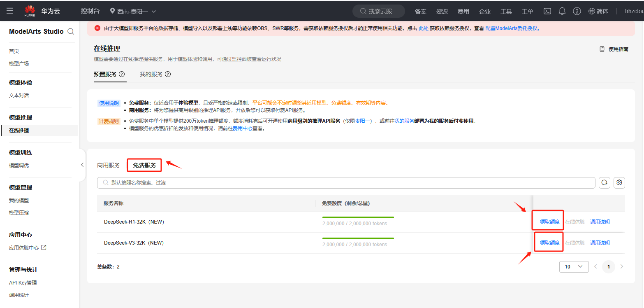Screen dimensions: 644x308
Task: Open the CloudShell terminal icon
Action: click(547, 11)
